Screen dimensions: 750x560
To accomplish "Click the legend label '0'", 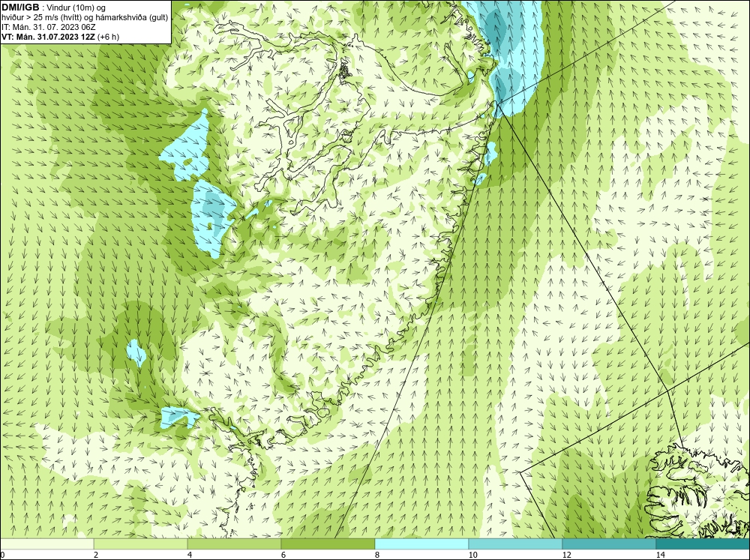I will [x=2, y=555].
